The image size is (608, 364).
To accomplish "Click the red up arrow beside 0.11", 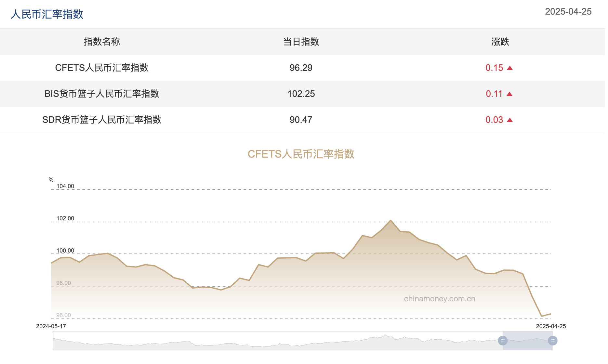I will [x=509, y=94].
